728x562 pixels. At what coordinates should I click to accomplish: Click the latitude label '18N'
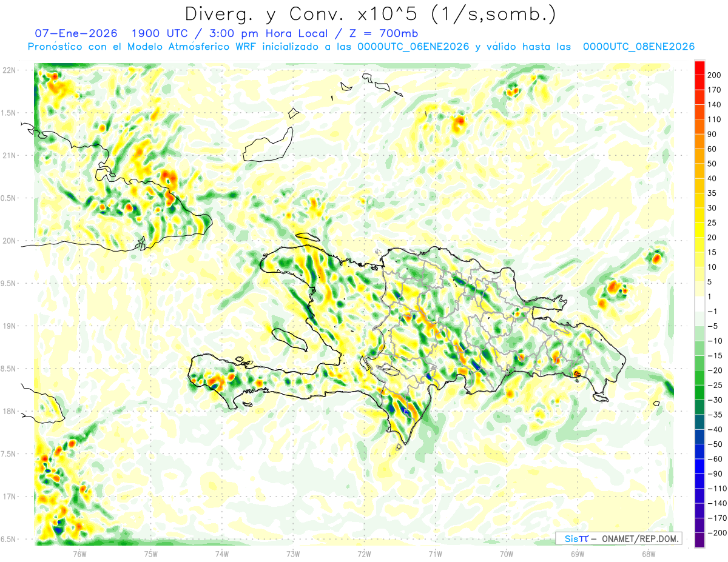(9, 412)
